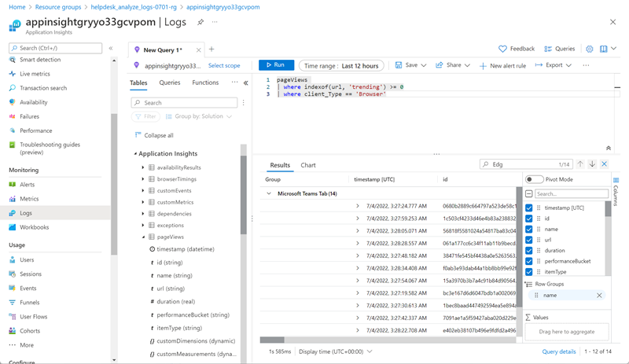Add a new query tab with plus icon
Screen dimensions: 629x364
click(x=212, y=50)
